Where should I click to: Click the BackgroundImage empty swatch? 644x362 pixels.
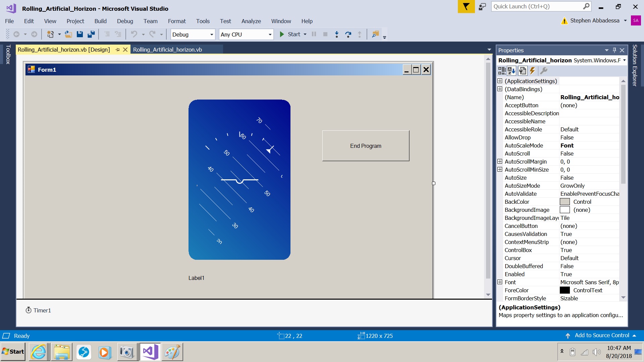tap(565, 210)
